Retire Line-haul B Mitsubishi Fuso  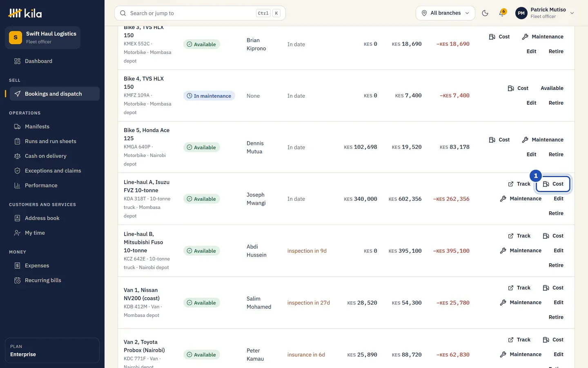[556, 265]
